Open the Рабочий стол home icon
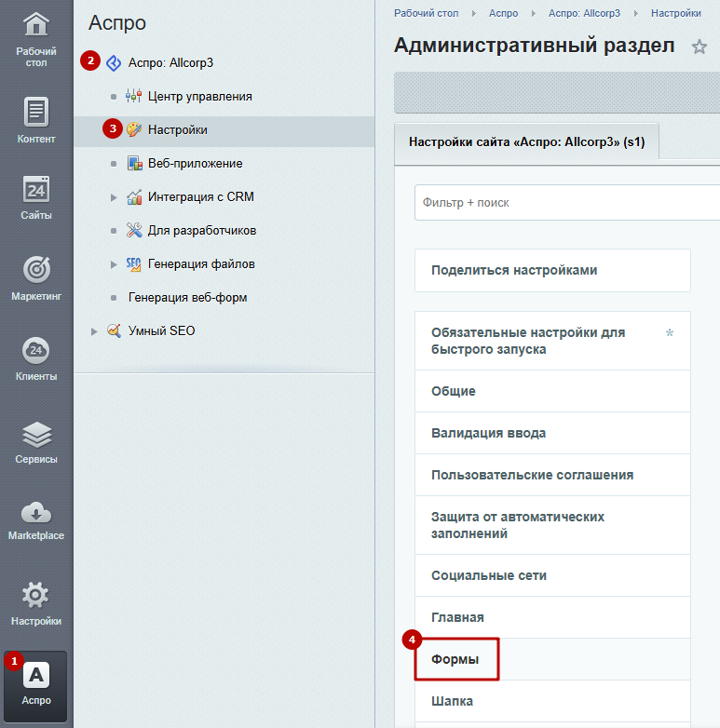This screenshot has height=728, width=720. 36,26
